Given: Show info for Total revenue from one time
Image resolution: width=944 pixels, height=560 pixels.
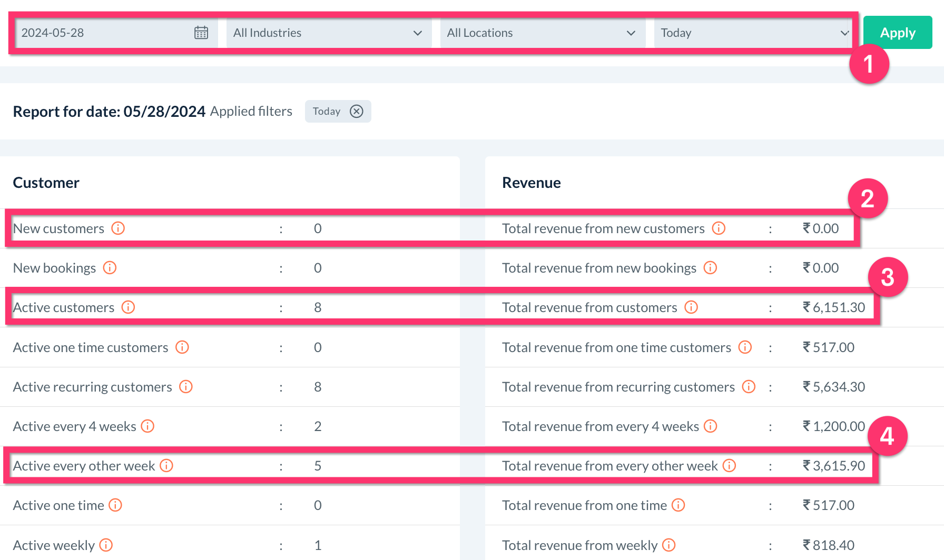Looking at the screenshot, I should click(678, 505).
